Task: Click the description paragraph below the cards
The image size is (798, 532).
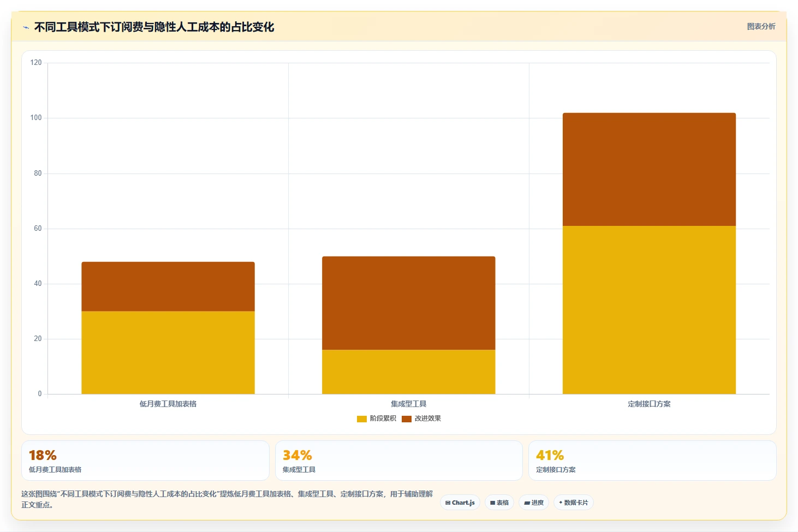Action: pyautogui.click(x=227, y=499)
